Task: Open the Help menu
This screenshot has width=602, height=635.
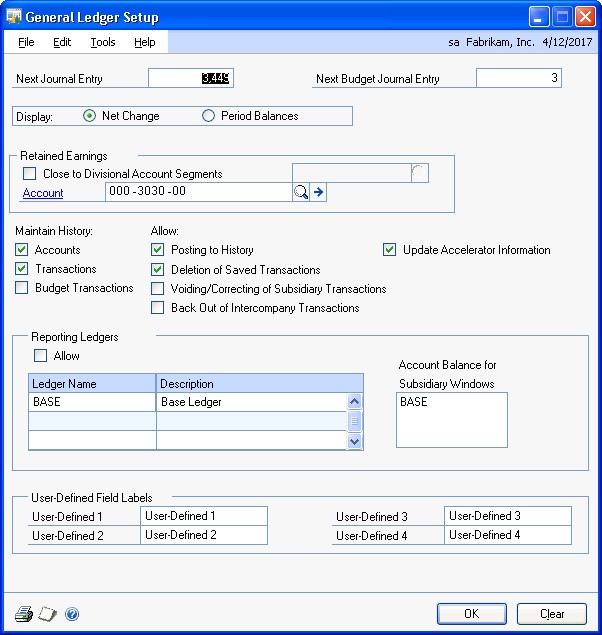Action: [x=145, y=42]
